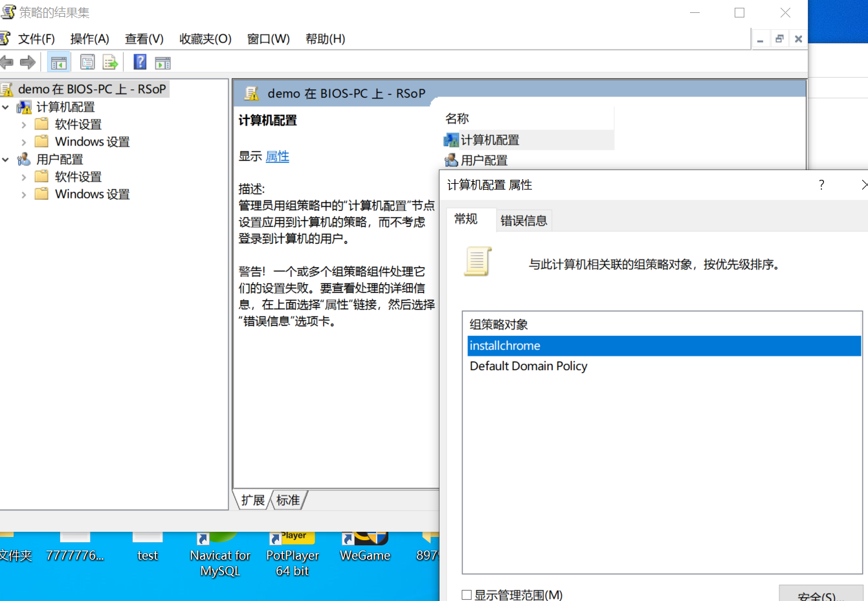Click the Properties toolbar icon
Image resolution: width=868 pixels, height=601 pixels.
87,63
